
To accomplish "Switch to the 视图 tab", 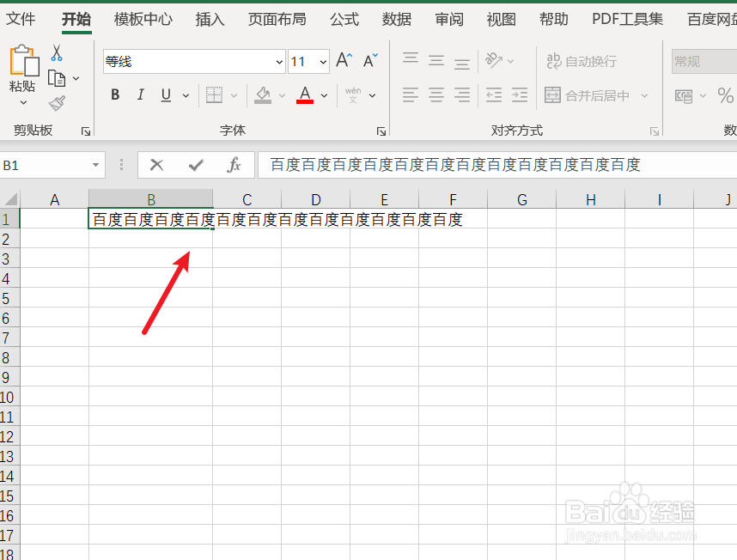I will tap(501, 19).
